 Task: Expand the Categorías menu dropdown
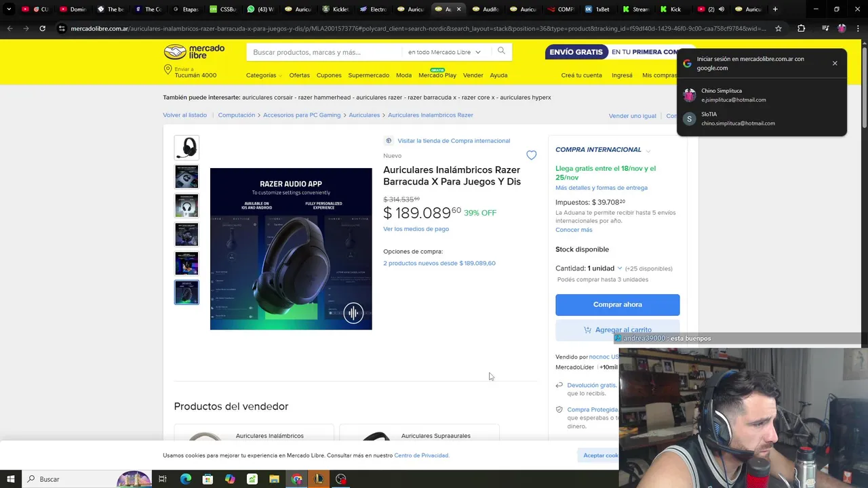click(x=264, y=75)
